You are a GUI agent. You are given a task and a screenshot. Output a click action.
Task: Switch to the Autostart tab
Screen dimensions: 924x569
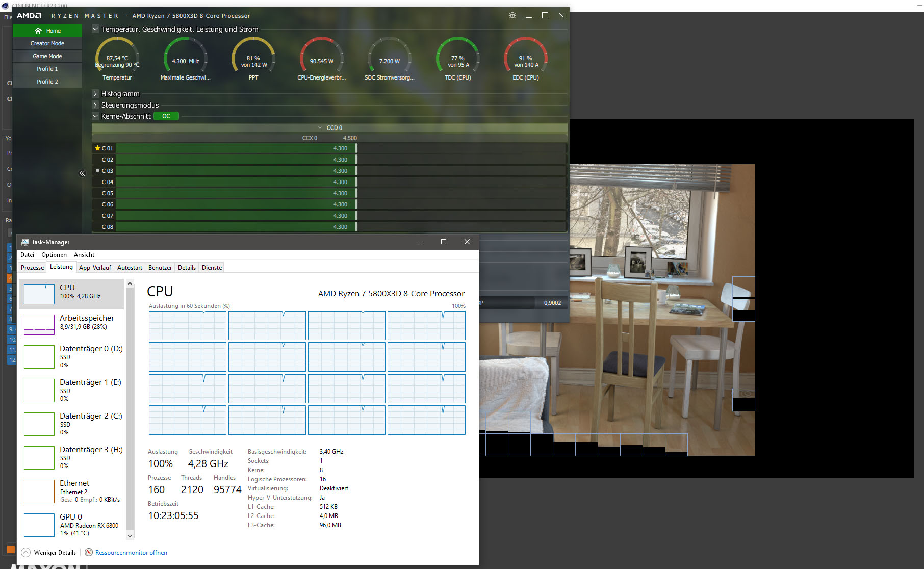(130, 268)
